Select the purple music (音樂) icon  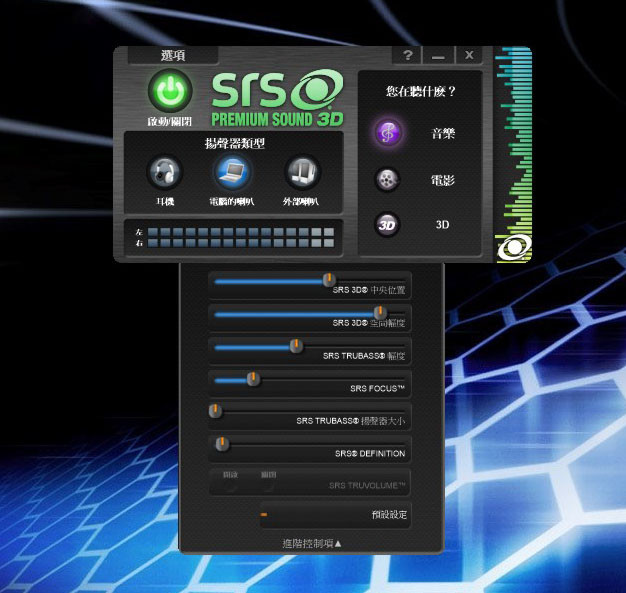point(388,132)
